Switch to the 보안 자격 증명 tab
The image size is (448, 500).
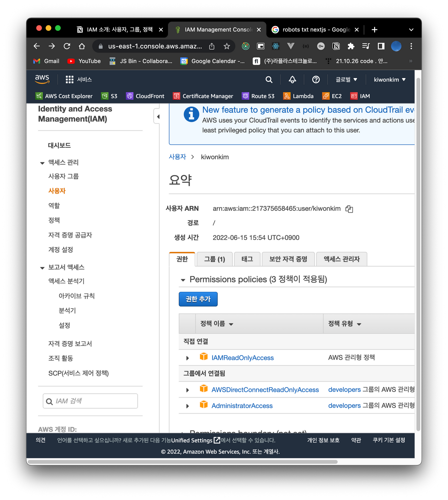[288, 259]
